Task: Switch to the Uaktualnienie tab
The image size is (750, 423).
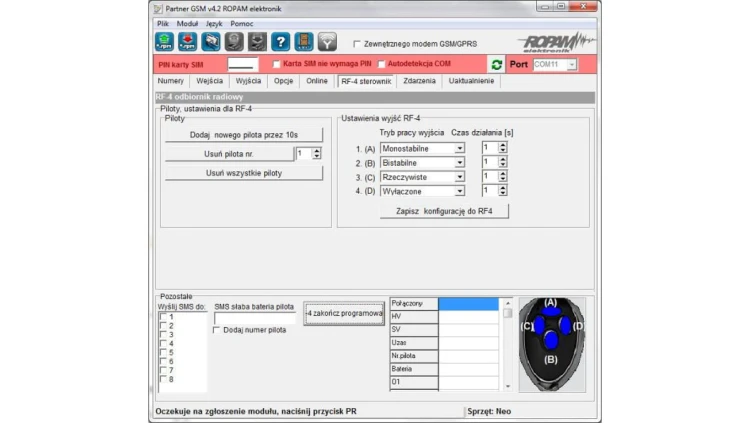Action: tap(471, 81)
